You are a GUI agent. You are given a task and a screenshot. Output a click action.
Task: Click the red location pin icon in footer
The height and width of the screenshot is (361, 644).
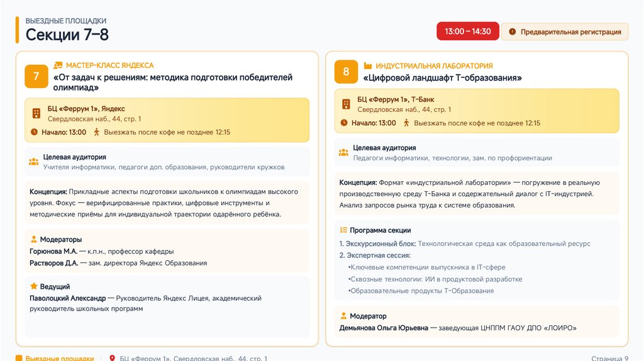(x=112, y=358)
